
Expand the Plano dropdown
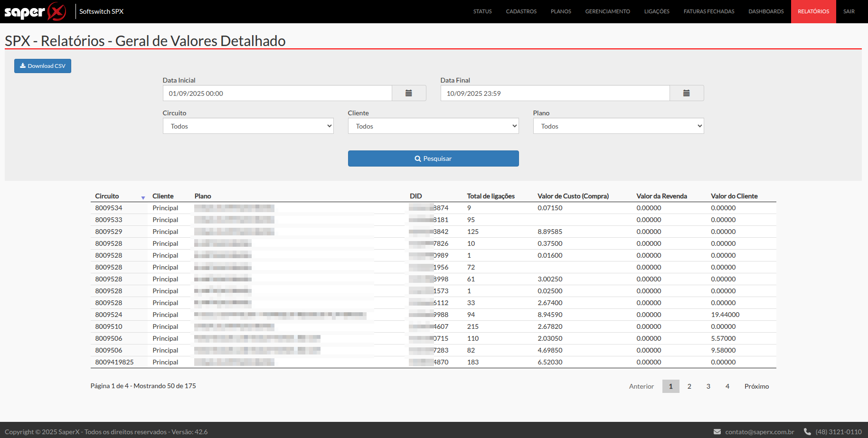pyautogui.click(x=618, y=126)
